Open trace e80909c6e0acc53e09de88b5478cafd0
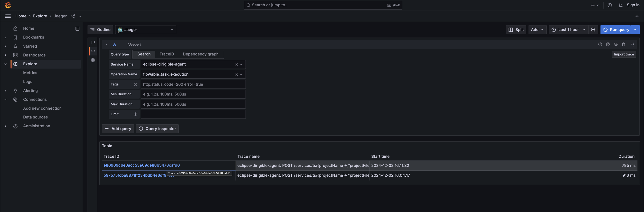Image resolution: width=644 pixels, height=212 pixels. click(x=142, y=165)
